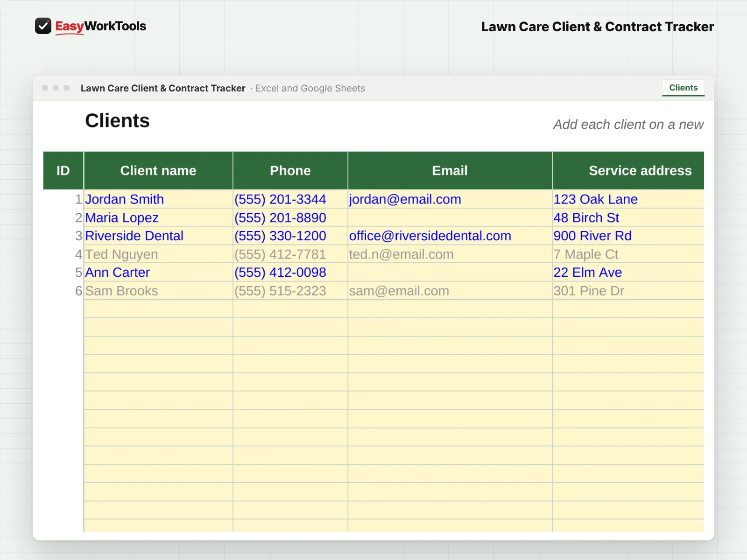747x560 pixels.
Task: Click the Ann Carter name cell
Action: [158, 273]
